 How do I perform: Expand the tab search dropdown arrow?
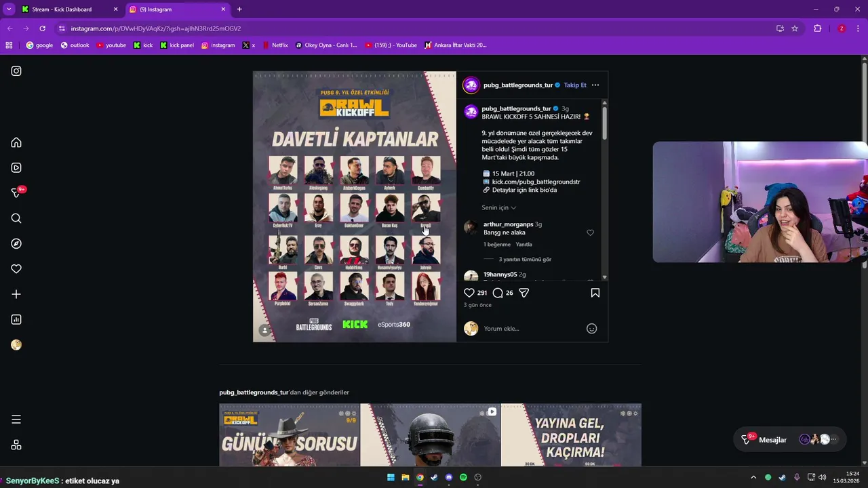8,9
